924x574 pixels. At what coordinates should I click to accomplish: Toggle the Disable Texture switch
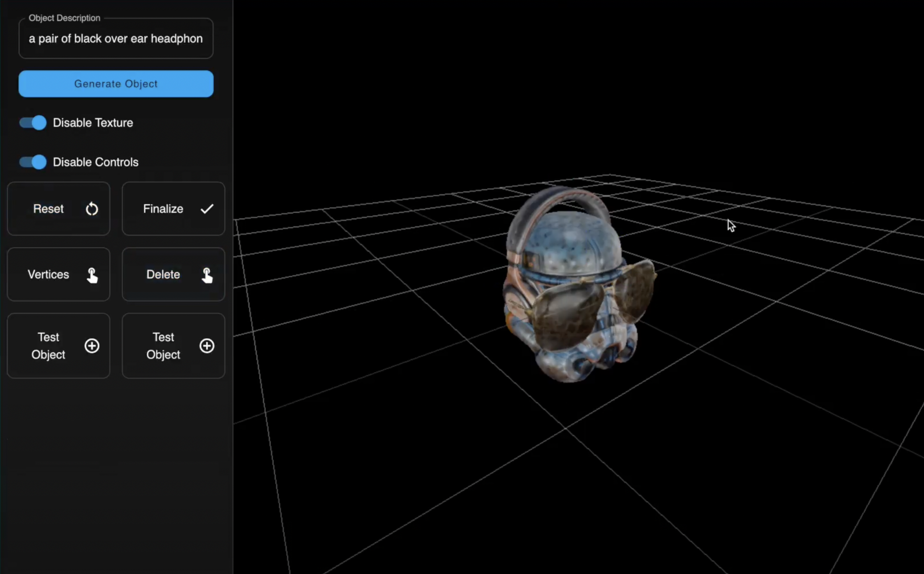click(33, 123)
